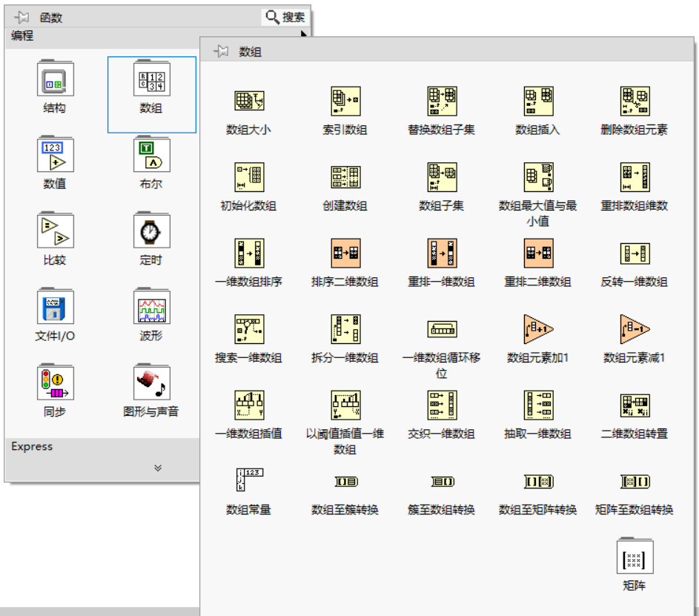
Task: Pick the 重排二维数组 function icon
Action: click(x=538, y=254)
